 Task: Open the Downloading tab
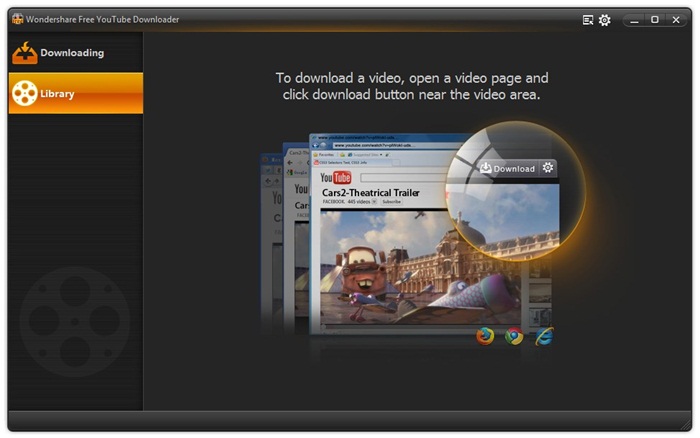75,53
